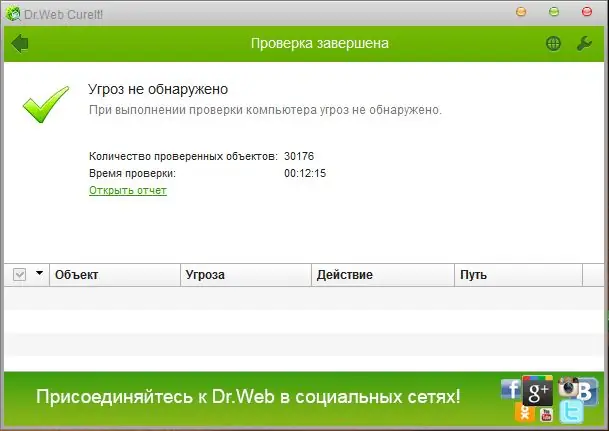This screenshot has height=431, width=609.
Task: Toggle the select-all checkbox in table header
Action: pos(19,275)
